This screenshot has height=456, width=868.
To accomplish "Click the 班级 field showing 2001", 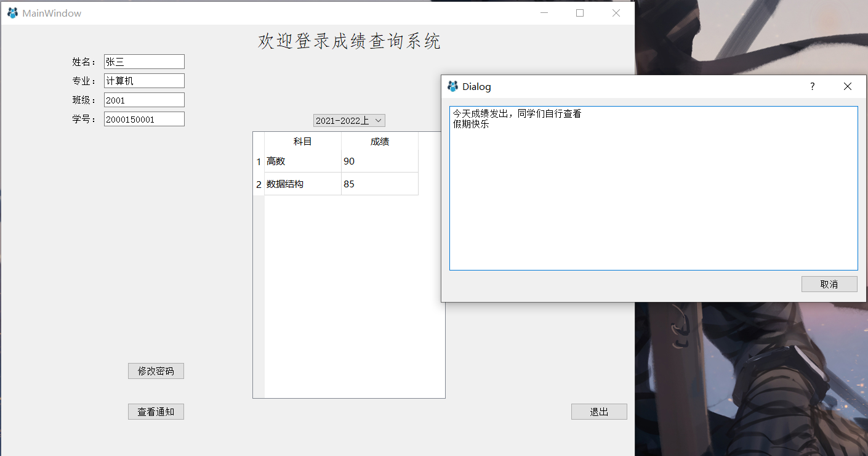I will click(143, 99).
